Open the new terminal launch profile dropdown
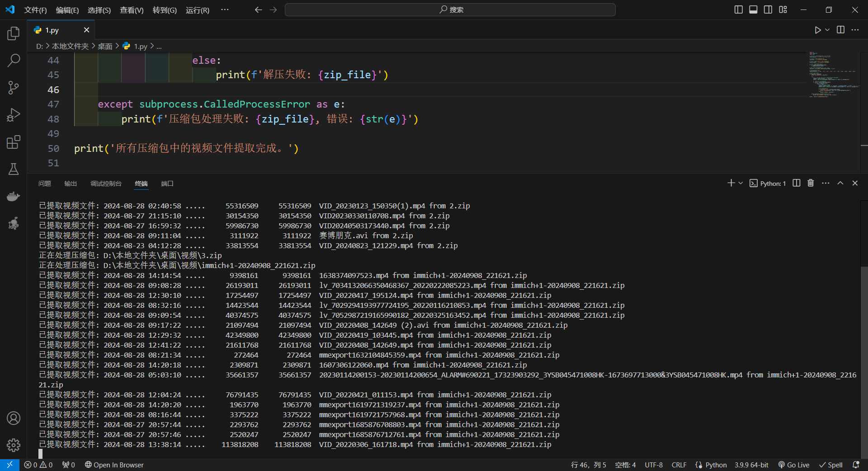This screenshot has width=868, height=471. click(x=741, y=183)
